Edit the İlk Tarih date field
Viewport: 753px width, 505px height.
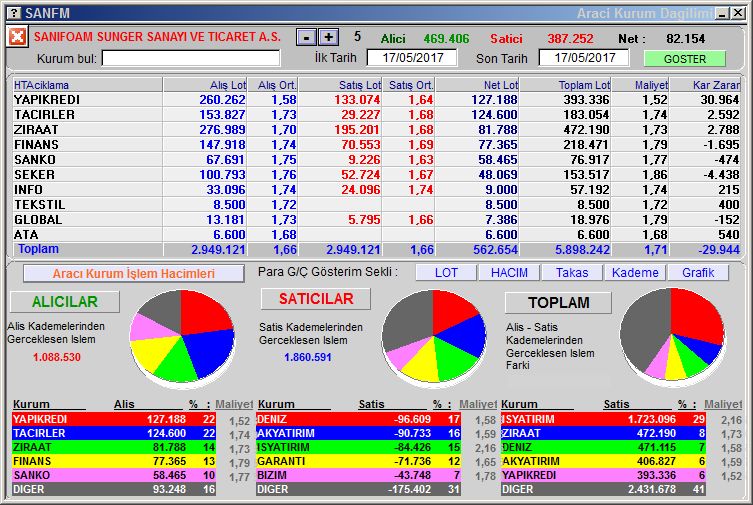click(412, 58)
